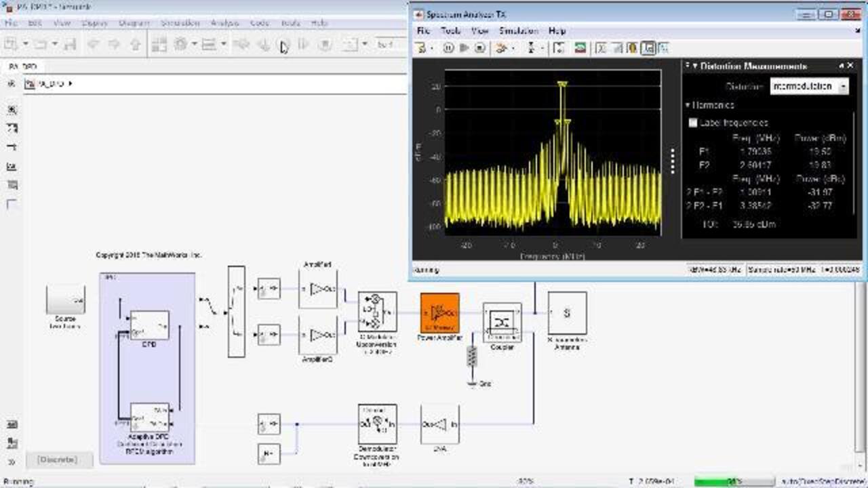The image size is (868, 488).
Task: Pause the Spectrum Analyzer simulation
Action: point(448,48)
